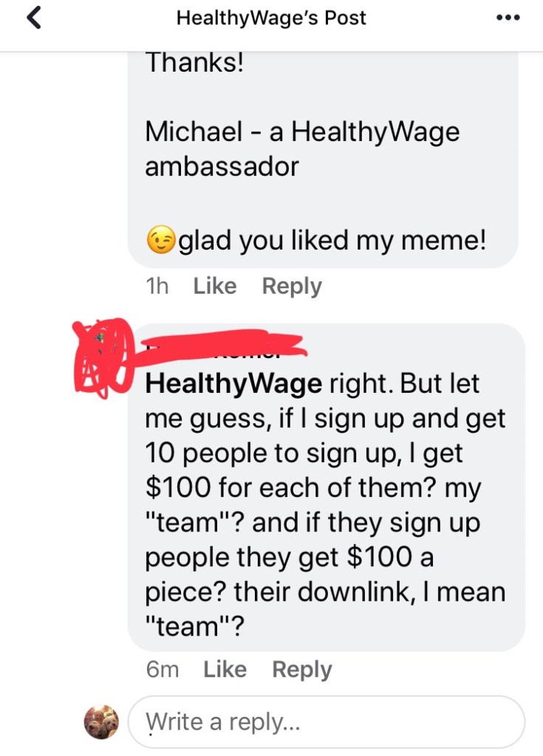Tap the winking emoji in the comment
This screenshot has height=756, width=543.
(161, 240)
